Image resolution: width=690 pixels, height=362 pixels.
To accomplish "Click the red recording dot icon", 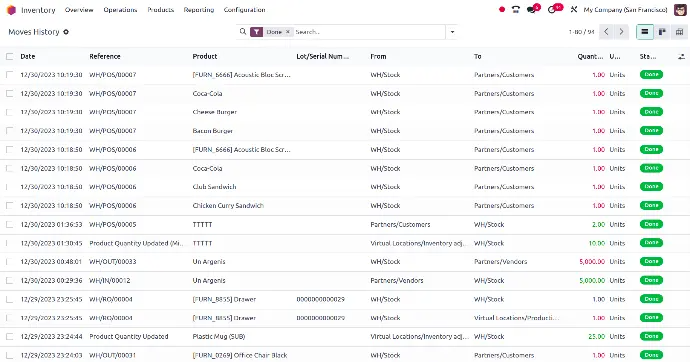I will tap(502, 9).
